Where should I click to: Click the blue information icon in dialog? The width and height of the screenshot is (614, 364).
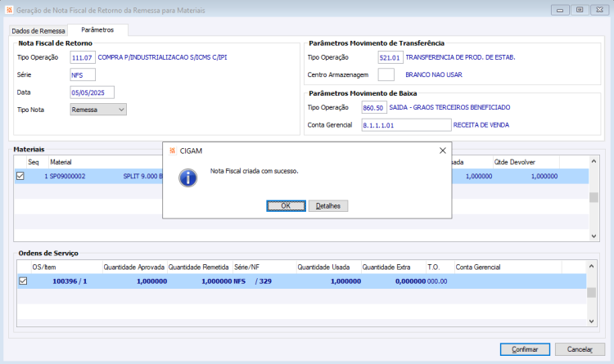pos(188,178)
